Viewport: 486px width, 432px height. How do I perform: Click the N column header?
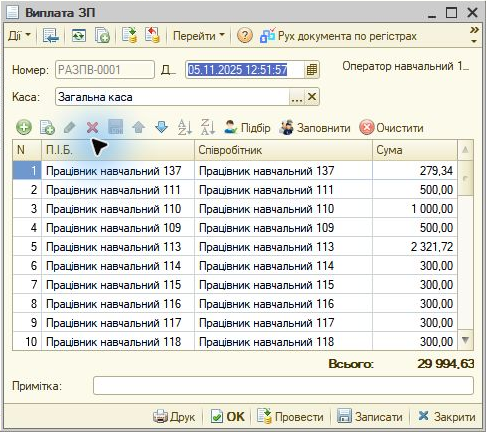pos(27,150)
